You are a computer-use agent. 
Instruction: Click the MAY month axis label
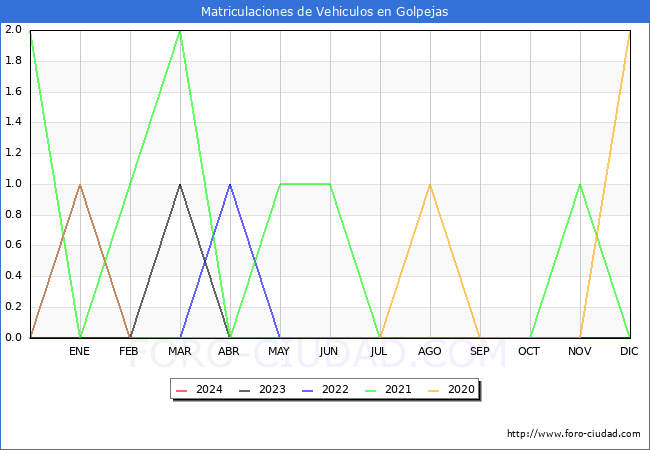coord(279,351)
